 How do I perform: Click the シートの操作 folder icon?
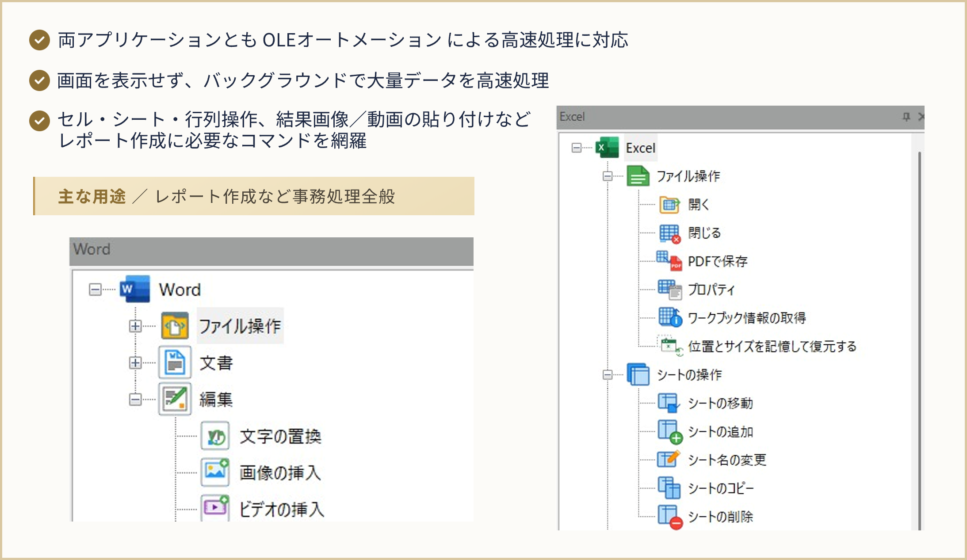(638, 374)
